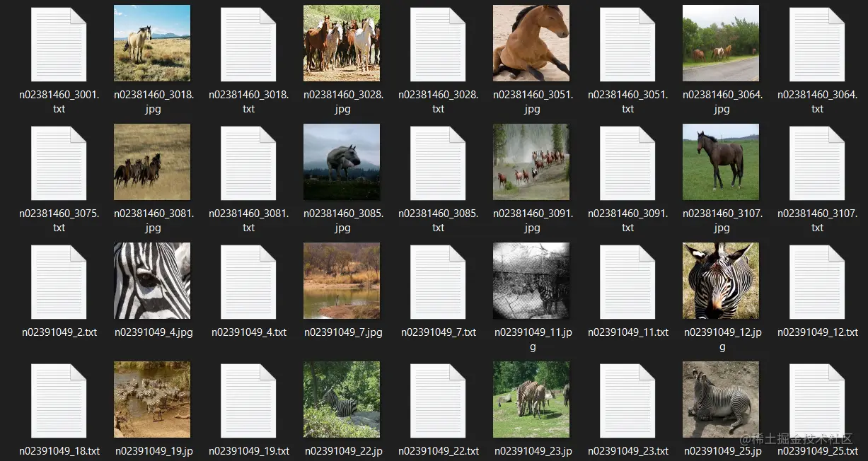Screen dimensions: 868x461
Task: Select the sitting horse photo n02381460_3051.jpg
Action: point(531,42)
